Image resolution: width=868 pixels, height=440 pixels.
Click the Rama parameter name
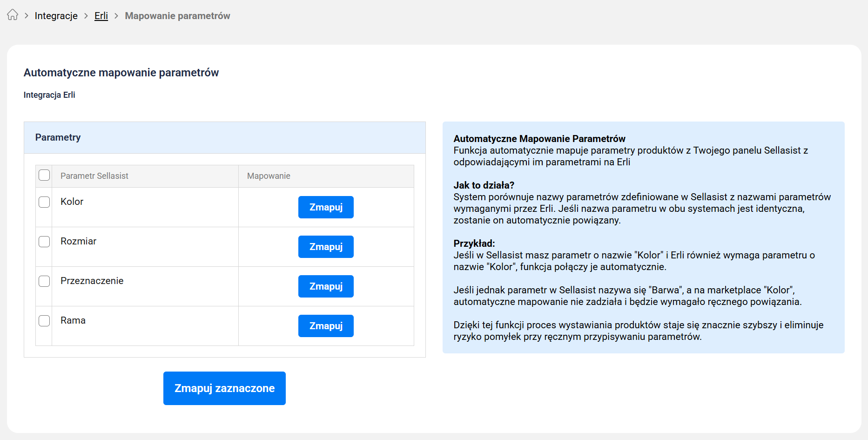[x=73, y=320]
